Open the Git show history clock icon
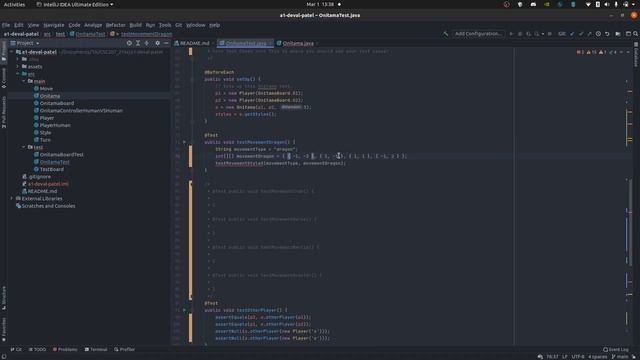Viewport: 640px width, 360px height. (598, 34)
